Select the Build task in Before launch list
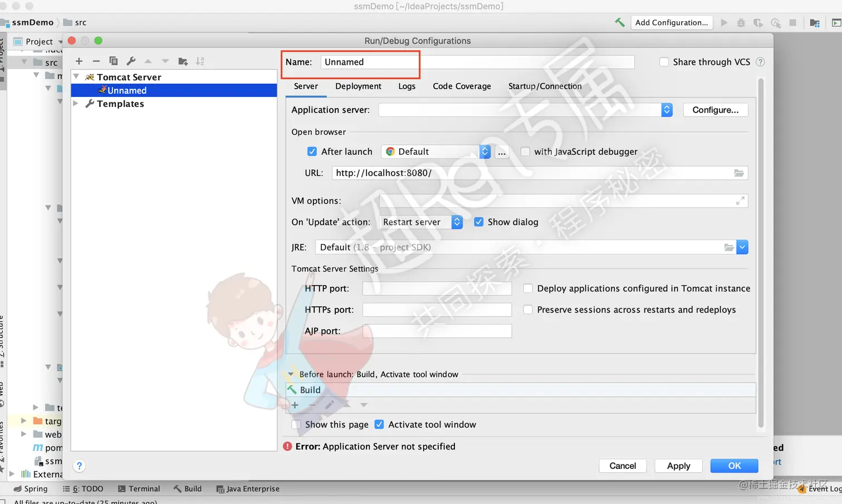842x504 pixels. [521, 390]
